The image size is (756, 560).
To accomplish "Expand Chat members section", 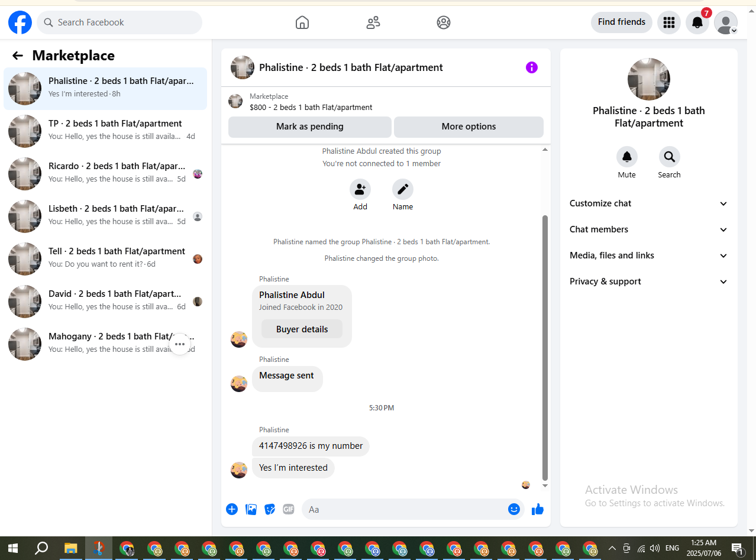I will point(649,229).
